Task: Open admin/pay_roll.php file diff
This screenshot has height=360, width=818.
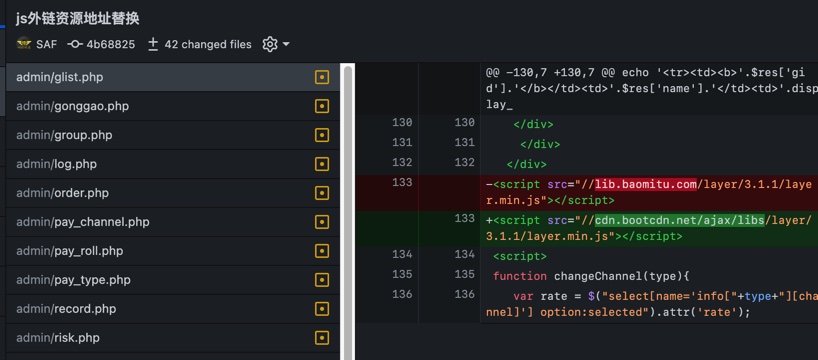Action: pos(173,251)
